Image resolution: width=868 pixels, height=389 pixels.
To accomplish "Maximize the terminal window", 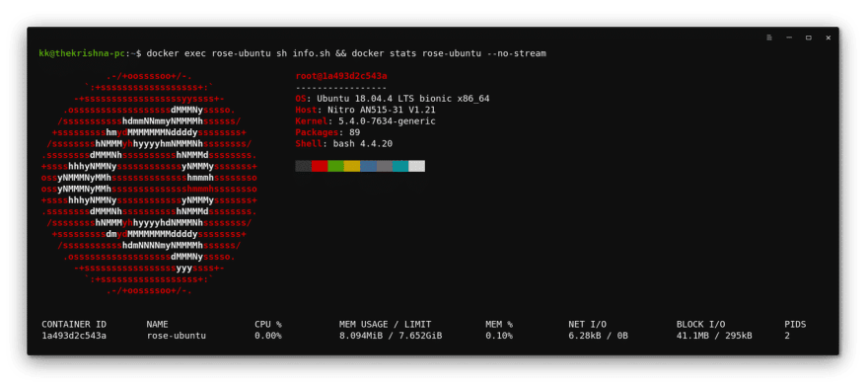I will tap(808, 38).
